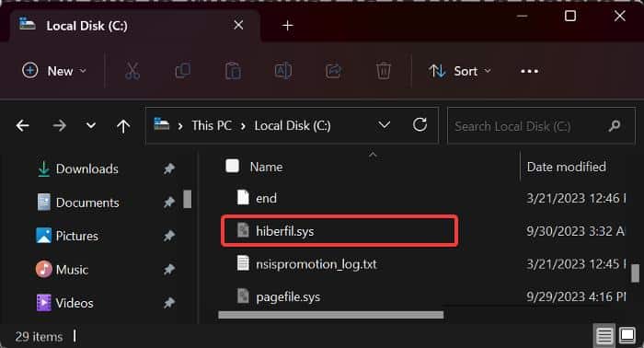Viewport: 644px width, 348px height.
Task: Switch to large thumbnails view icon
Action: pyautogui.click(x=627, y=335)
